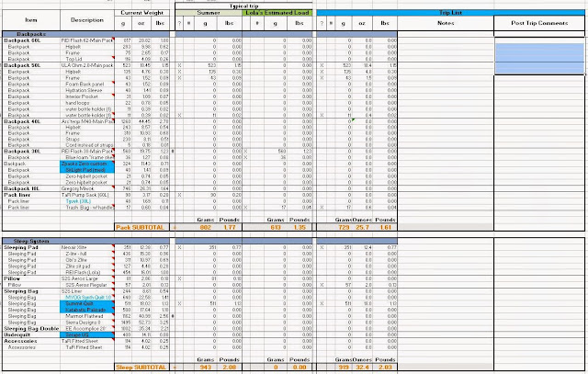Image resolution: width=588 pixels, height=374 pixels.
Task: Select the Notes column header
Action: pos(446,23)
